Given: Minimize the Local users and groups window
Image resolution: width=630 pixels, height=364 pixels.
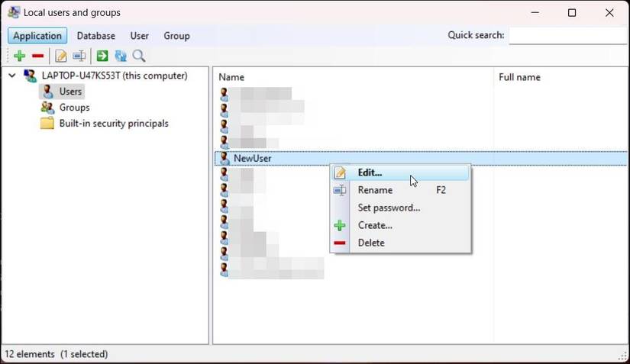Looking at the screenshot, I should coord(535,13).
